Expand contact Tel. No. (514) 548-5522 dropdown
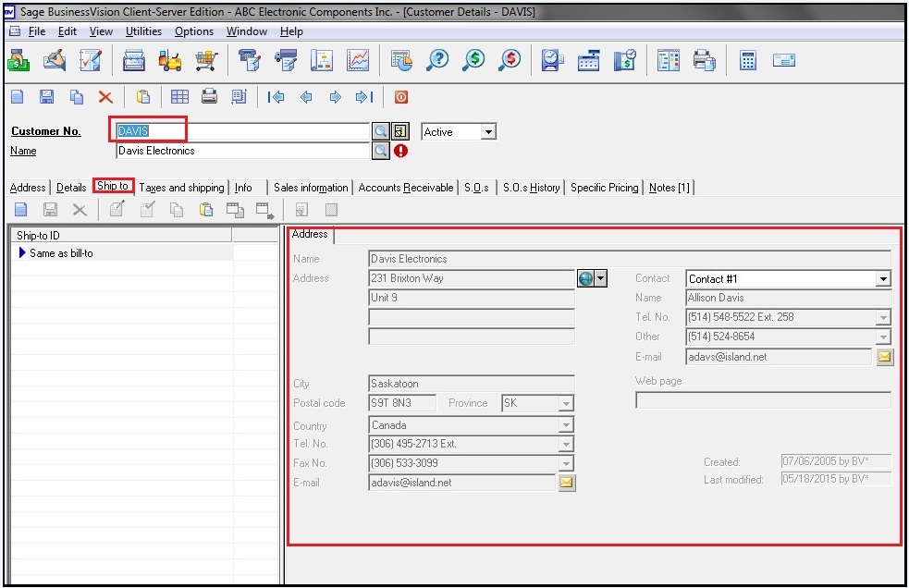The height and width of the screenshot is (588, 909). point(882,317)
